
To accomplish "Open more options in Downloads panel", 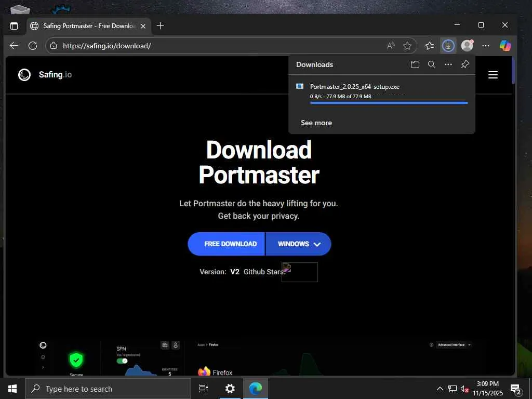I will (x=448, y=64).
